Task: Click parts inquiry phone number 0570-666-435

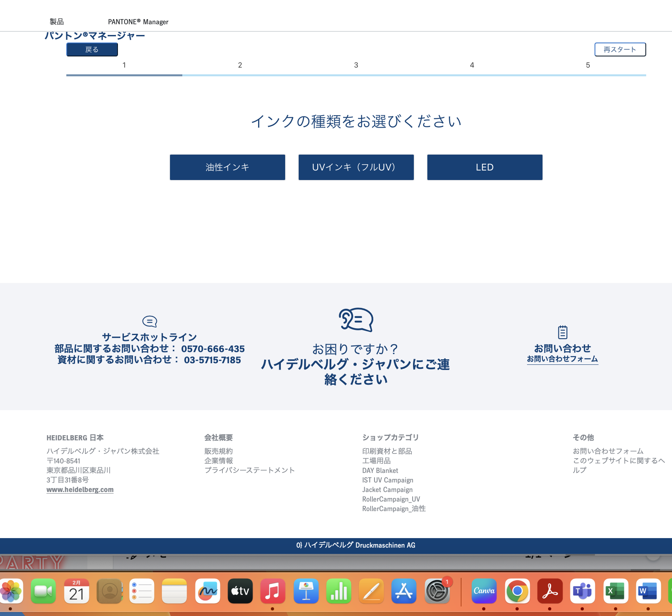Action: coord(213,349)
